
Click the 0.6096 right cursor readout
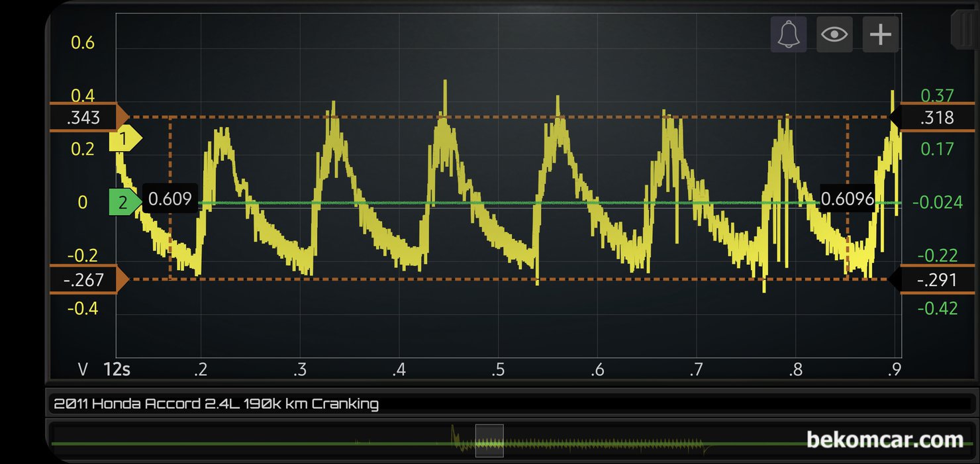click(847, 199)
